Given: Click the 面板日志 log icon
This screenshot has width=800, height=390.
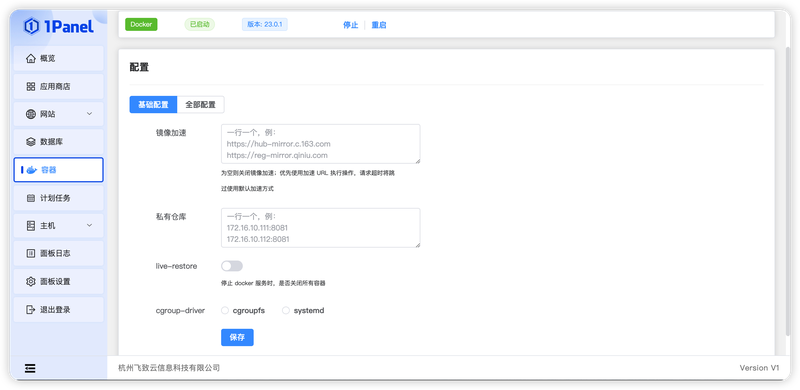Looking at the screenshot, I should click(31, 253).
